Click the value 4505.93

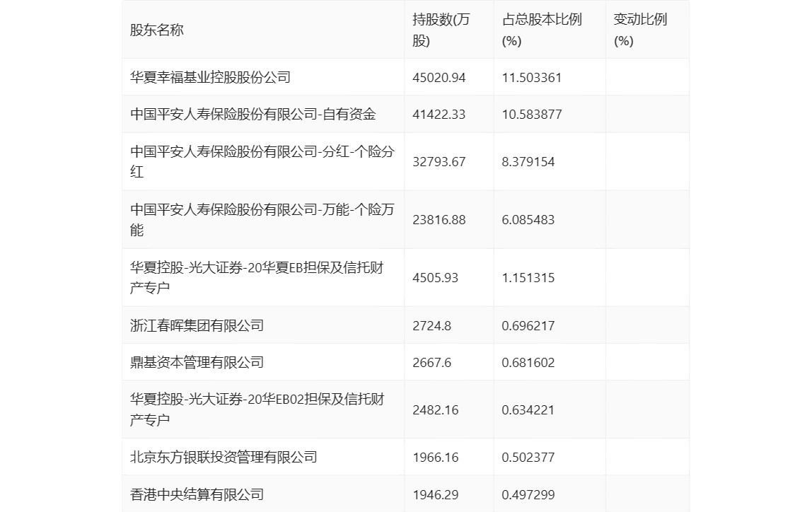click(x=435, y=278)
